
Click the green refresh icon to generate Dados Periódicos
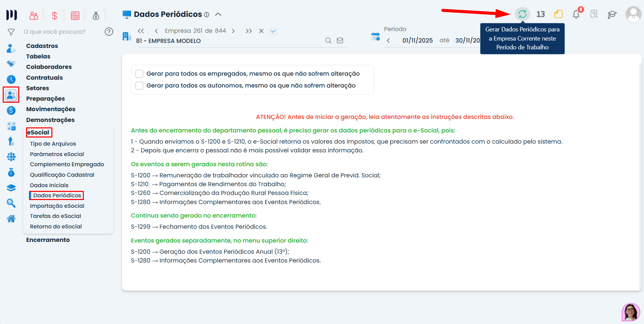[x=522, y=14]
